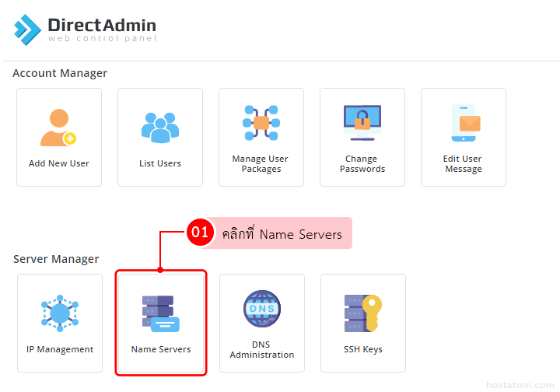Click the Manage User Packages label
The width and height of the screenshot is (560, 392).
(x=261, y=164)
